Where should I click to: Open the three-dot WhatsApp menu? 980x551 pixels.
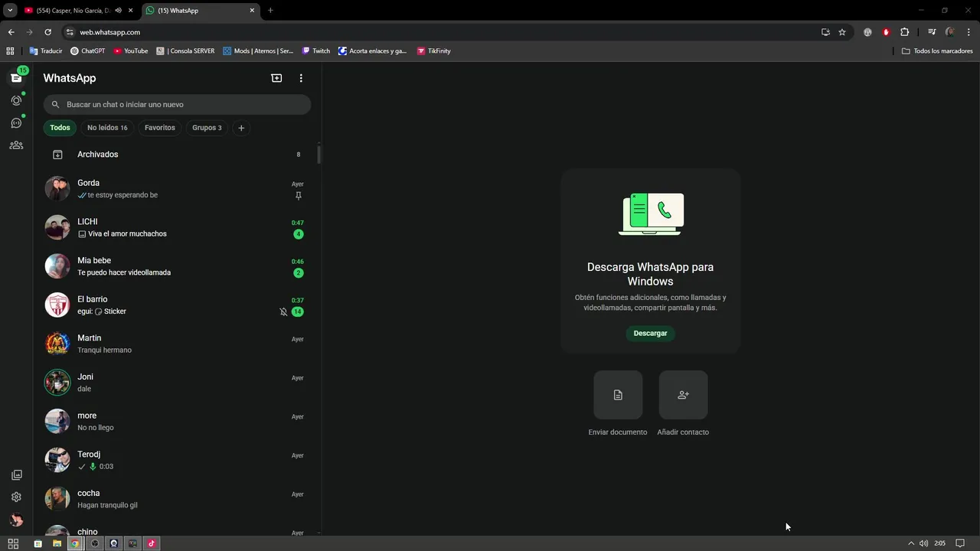pos(301,78)
